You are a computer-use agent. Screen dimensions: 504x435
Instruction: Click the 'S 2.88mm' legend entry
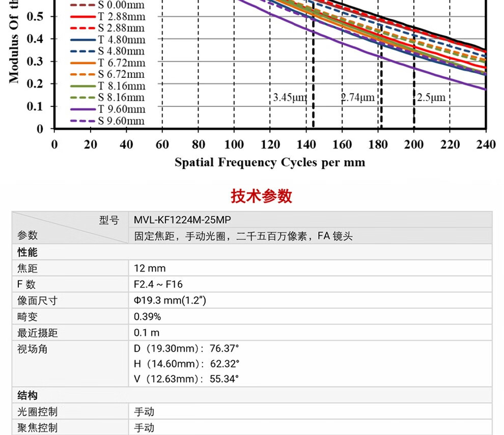click(108, 28)
